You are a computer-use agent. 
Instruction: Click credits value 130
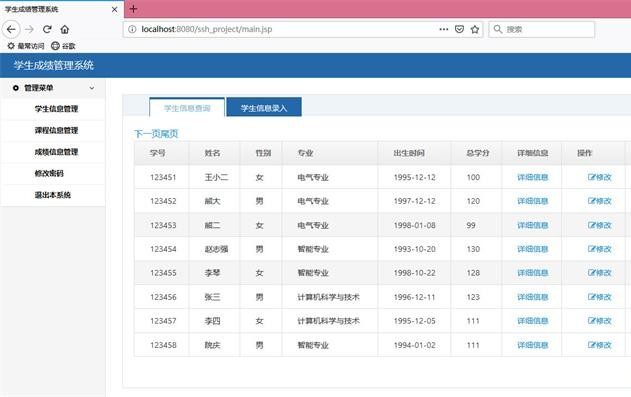[x=473, y=249]
